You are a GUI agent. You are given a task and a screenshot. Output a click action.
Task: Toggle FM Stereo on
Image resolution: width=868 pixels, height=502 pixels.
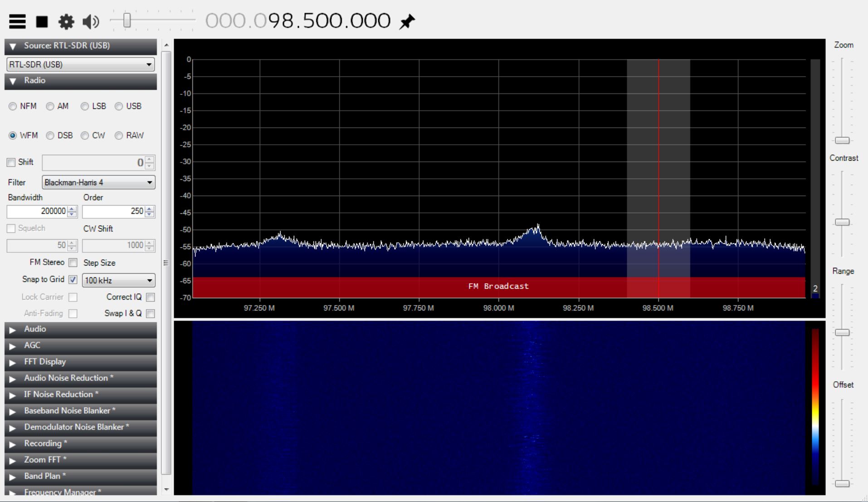pos(73,262)
